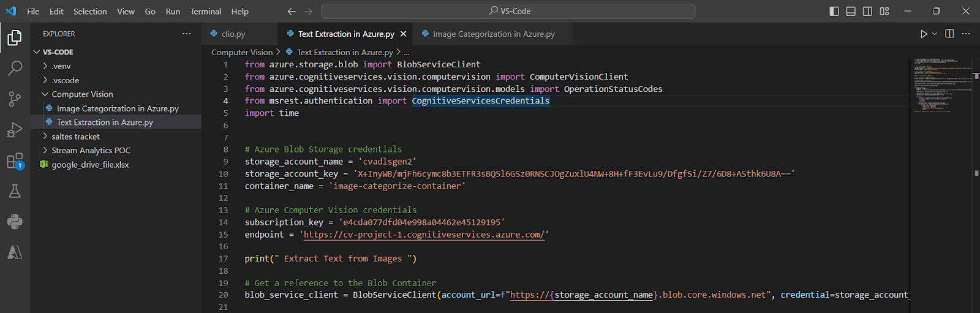Open run options dropdown next to play button
Viewport: 980px width, 313px height.
pos(935,34)
